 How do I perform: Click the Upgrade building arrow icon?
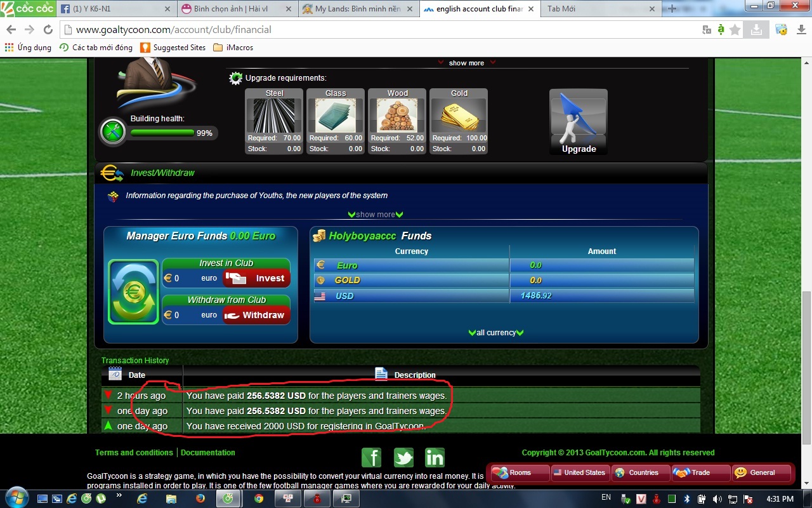(578, 121)
